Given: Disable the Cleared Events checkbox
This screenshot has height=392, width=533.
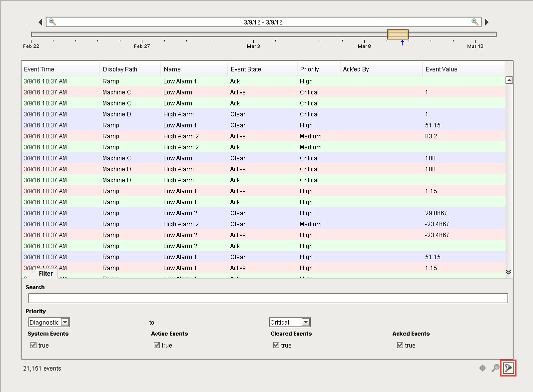Looking at the screenshot, I should (276, 345).
